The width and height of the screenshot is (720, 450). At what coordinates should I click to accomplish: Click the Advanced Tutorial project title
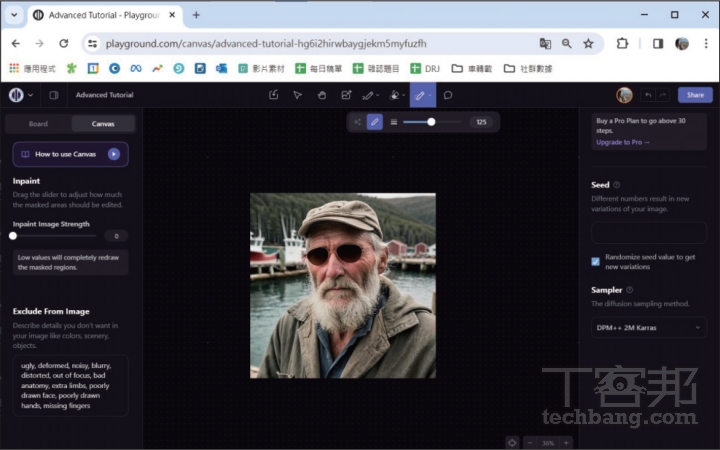click(x=105, y=95)
